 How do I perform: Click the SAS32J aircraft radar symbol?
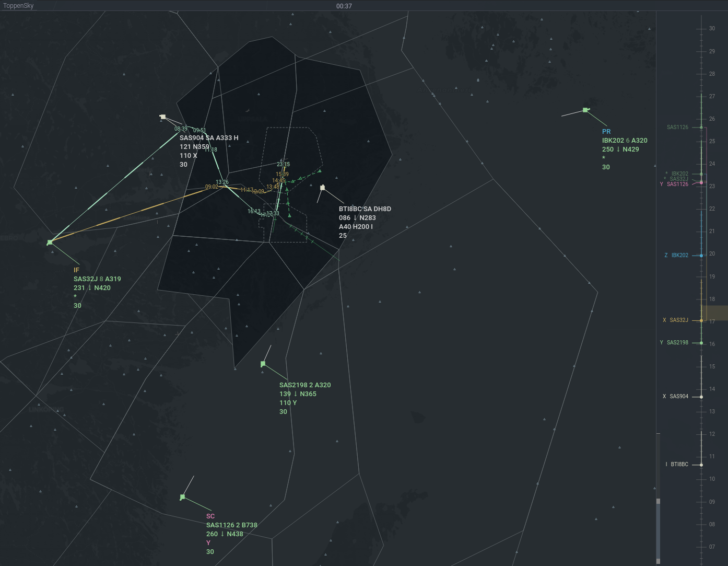tap(50, 242)
